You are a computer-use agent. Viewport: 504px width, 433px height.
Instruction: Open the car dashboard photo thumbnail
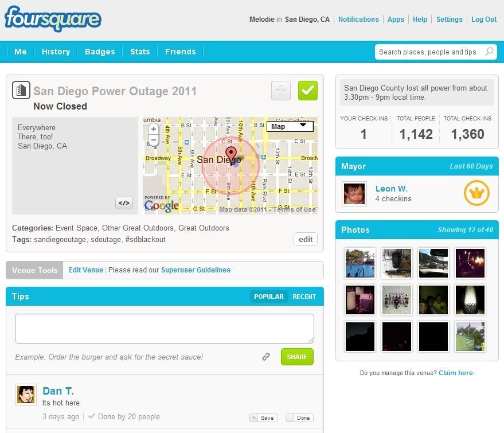[433, 263]
